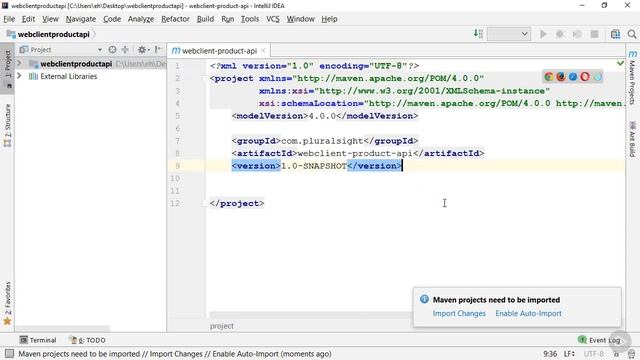
Task: Toggle tool window quick access icon
Action: (x=9, y=353)
